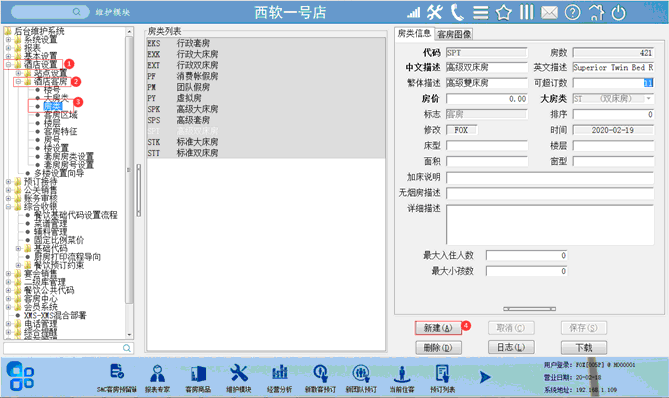Click the 新建(A) button

pos(438,328)
